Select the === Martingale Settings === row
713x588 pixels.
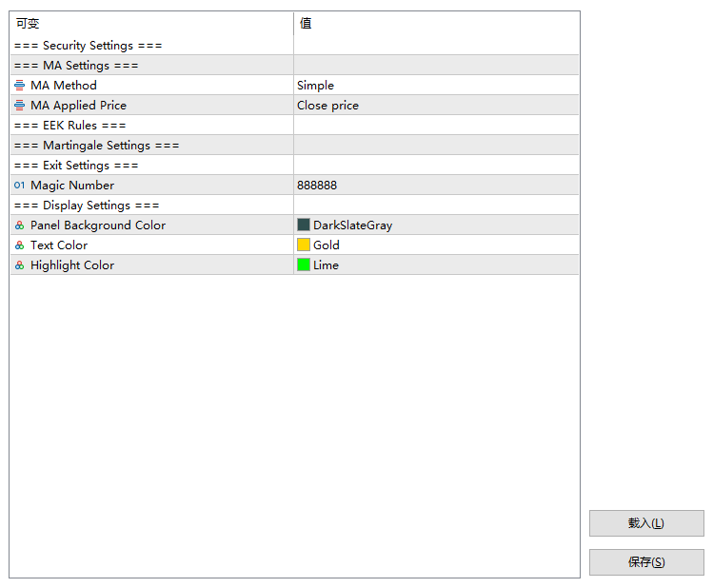(295, 145)
